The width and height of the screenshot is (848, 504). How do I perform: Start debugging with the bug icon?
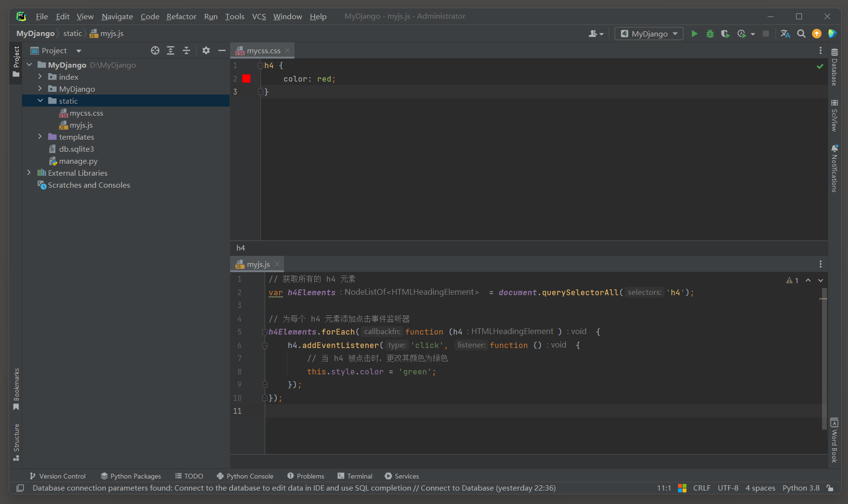(710, 34)
